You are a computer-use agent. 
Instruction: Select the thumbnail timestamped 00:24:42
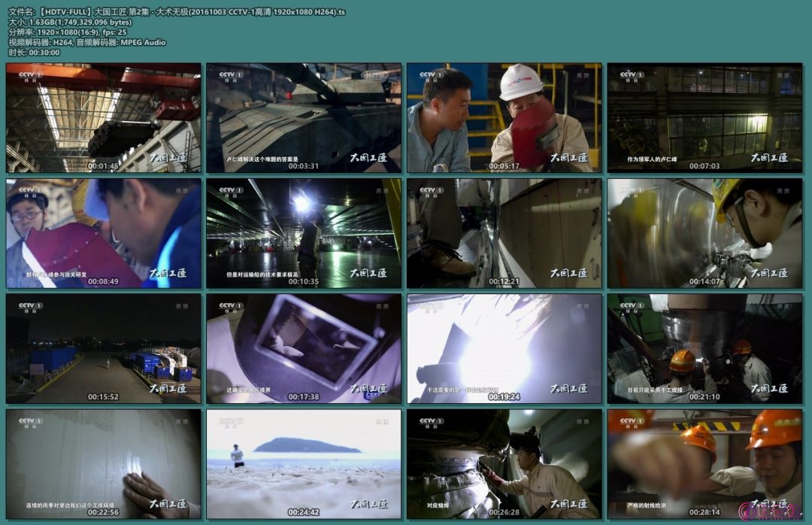[304, 464]
